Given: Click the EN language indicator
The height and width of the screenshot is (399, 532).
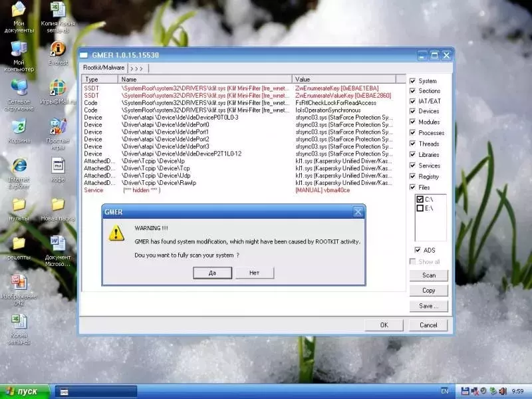Looking at the screenshot, I should click(444, 391).
